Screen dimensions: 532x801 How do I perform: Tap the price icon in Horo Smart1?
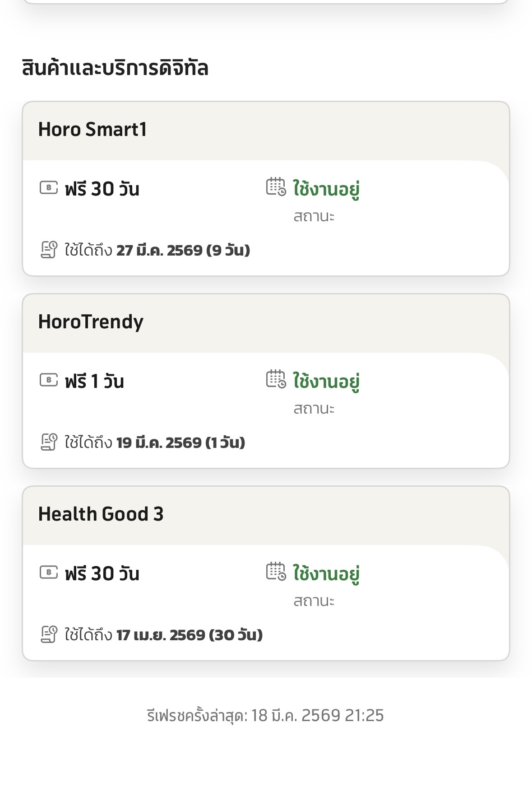[x=49, y=188]
